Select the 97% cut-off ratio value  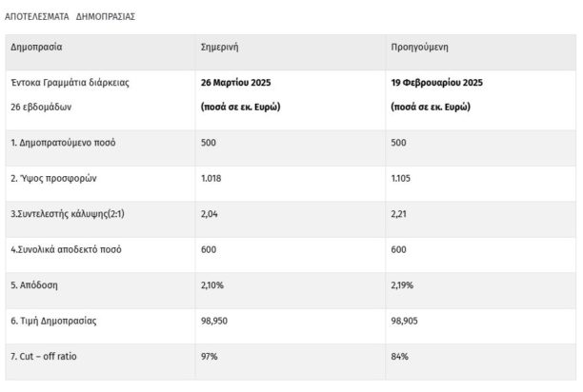210,356
